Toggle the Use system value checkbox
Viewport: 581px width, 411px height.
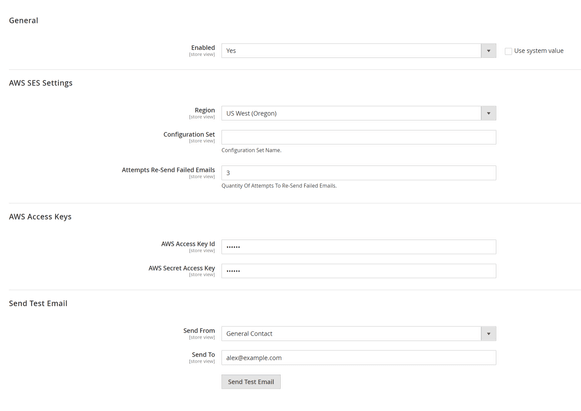pyautogui.click(x=508, y=51)
